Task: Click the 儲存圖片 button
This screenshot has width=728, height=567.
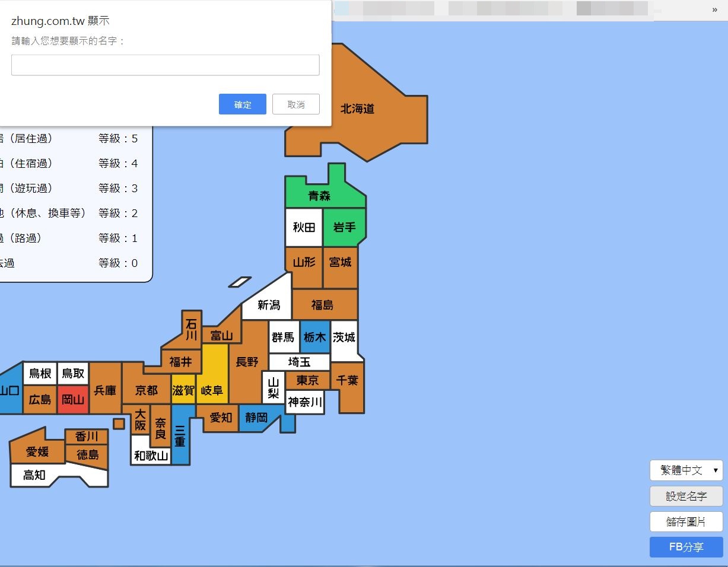Action: coord(686,522)
